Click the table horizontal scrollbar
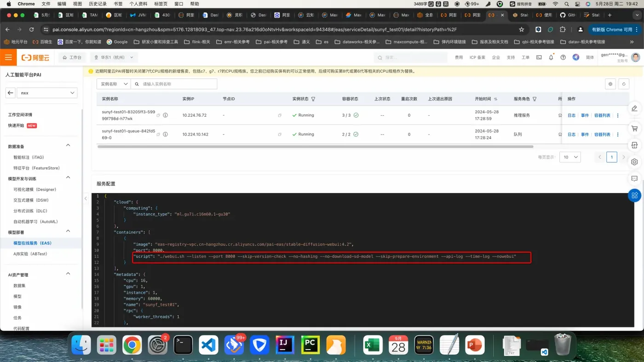This screenshot has width=644, height=362. pyautogui.click(x=316, y=147)
